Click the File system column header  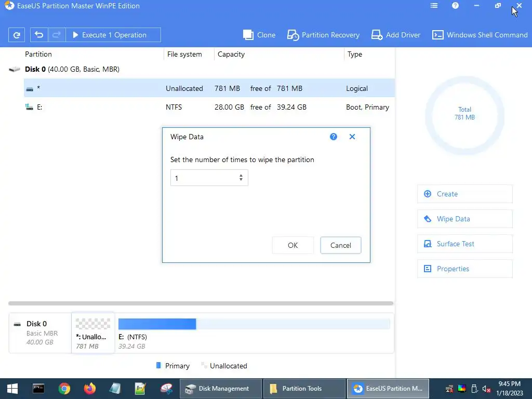(184, 54)
